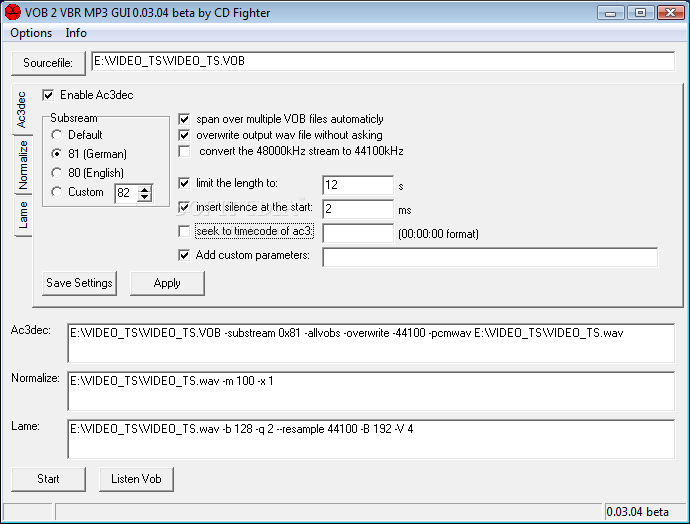Switch to the Normalize vertical tab

(22, 165)
